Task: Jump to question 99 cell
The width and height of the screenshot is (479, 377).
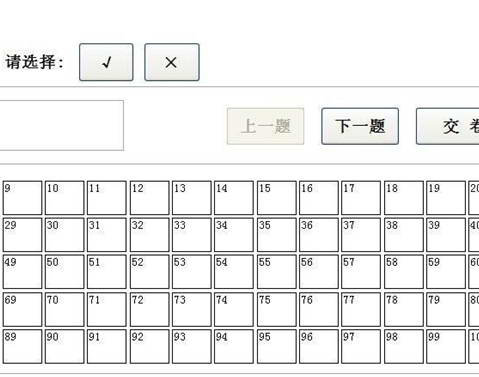Action: coord(446,346)
